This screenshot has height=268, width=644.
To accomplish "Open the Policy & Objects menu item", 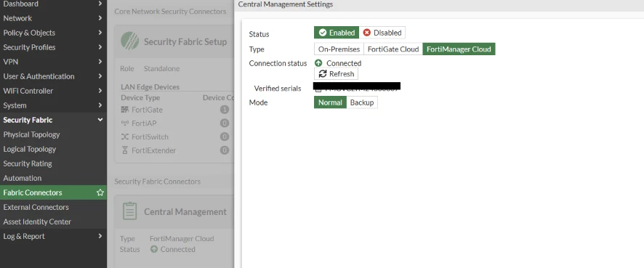I will [53, 33].
